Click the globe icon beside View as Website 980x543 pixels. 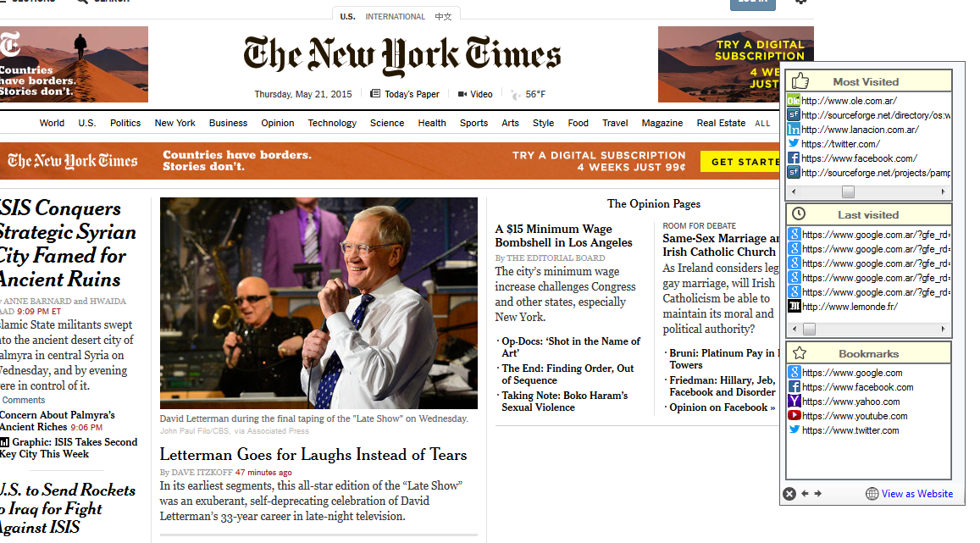[872, 494]
